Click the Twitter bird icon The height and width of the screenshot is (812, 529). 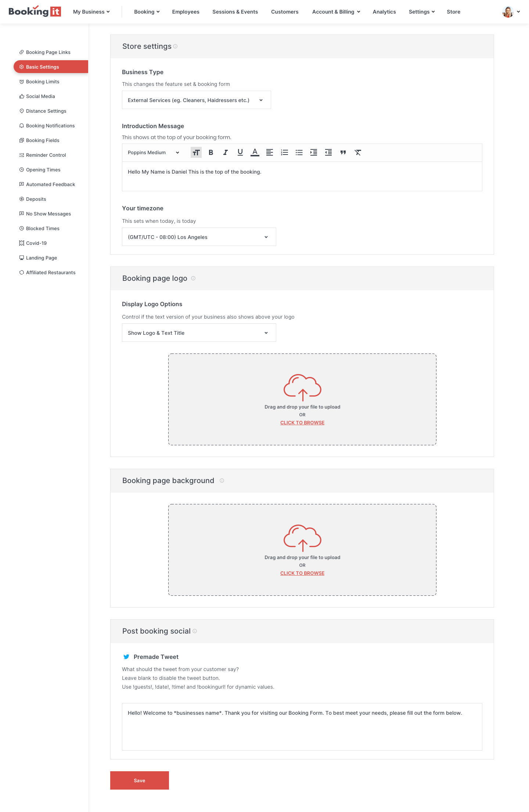126,657
